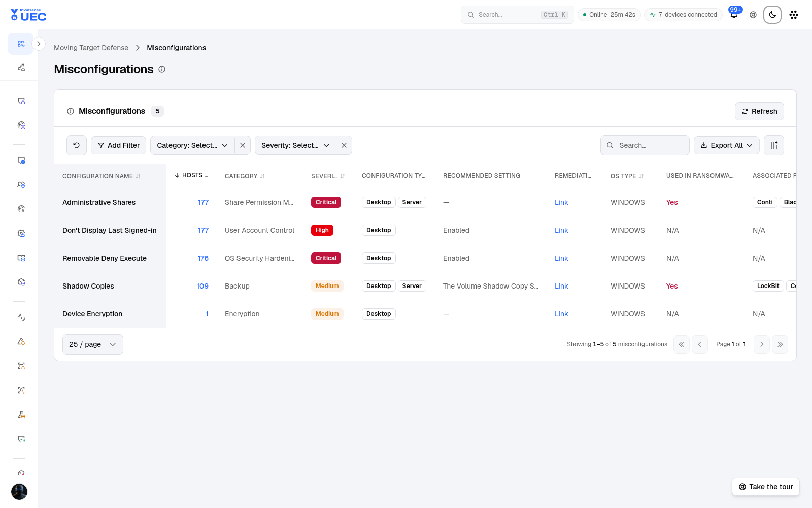Image resolution: width=812 pixels, height=508 pixels.
Task: Remove the Category filter with X
Action: 243,145
